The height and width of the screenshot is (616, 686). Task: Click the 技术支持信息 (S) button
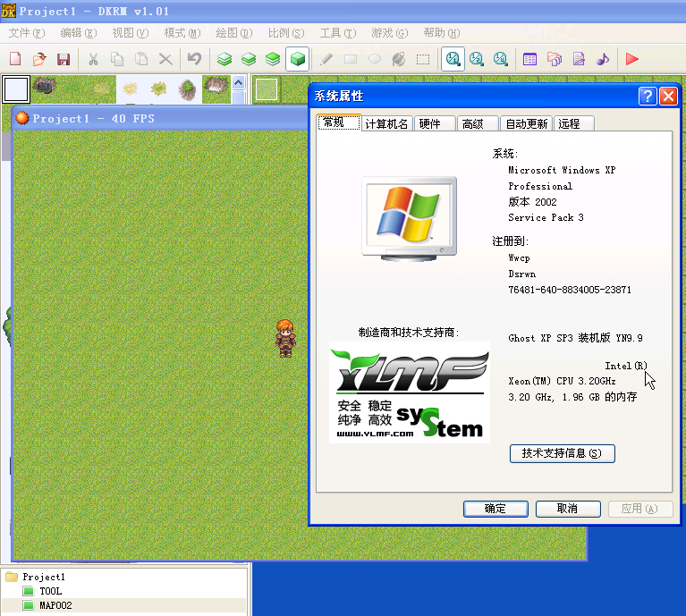coord(563,453)
